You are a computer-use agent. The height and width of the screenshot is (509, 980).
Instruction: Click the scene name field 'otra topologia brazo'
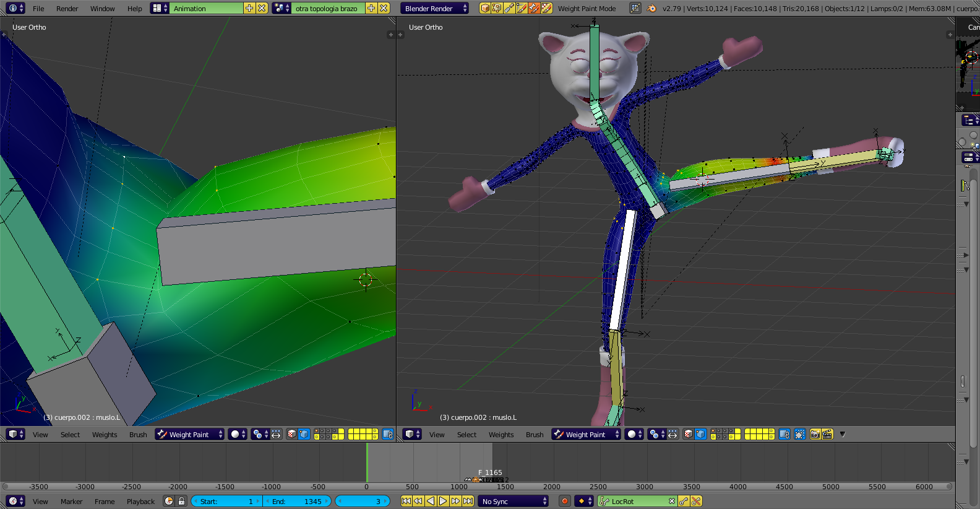[x=329, y=8]
